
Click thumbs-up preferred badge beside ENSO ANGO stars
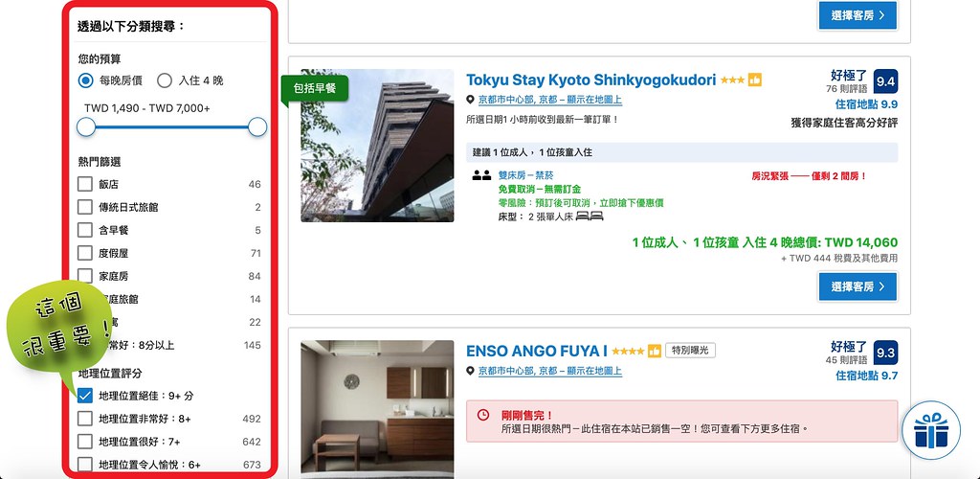655,351
